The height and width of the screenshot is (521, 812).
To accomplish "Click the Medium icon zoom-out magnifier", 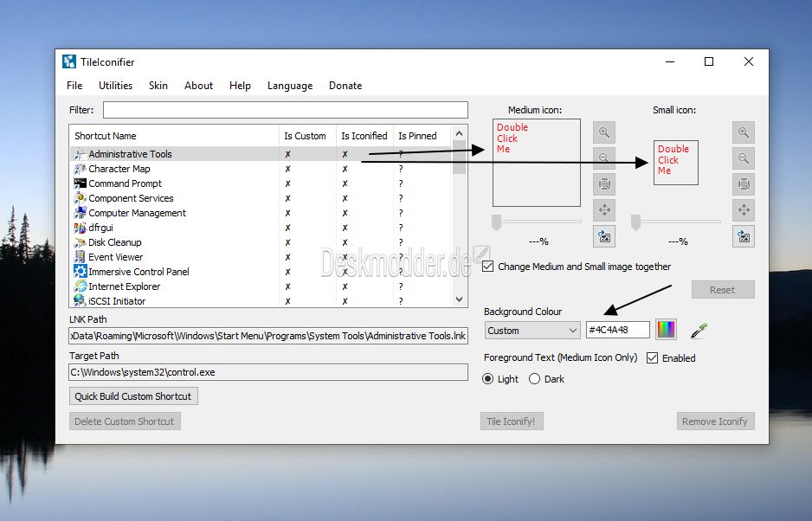I will [x=604, y=158].
